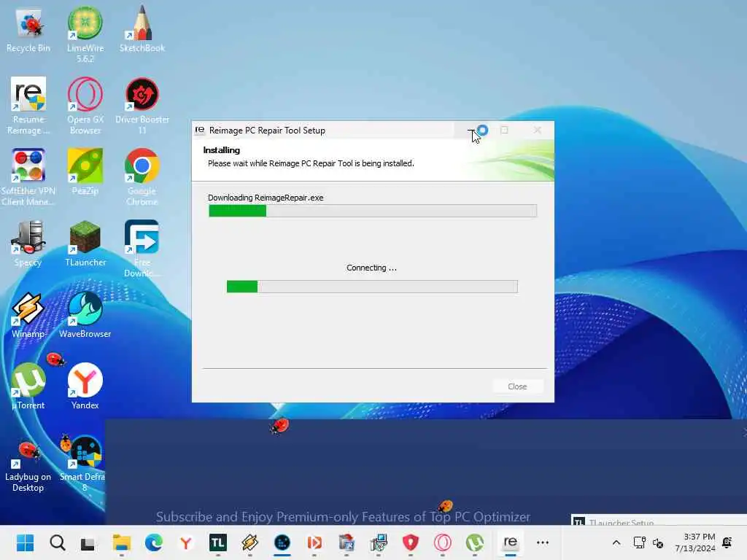Open the notification bell in the tray
The width and height of the screenshot is (747, 560).
pyautogui.click(x=727, y=542)
